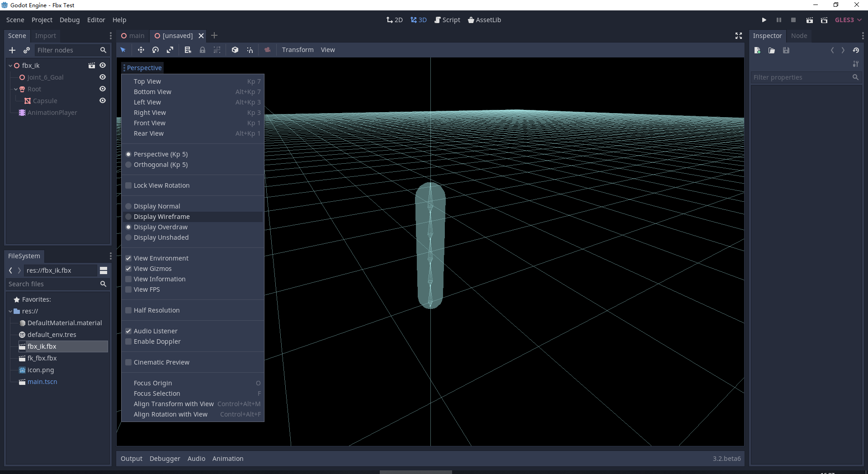This screenshot has width=868, height=474.
Task: Select the Scale tool in the toolbar
Action: (x=170, y=50)
